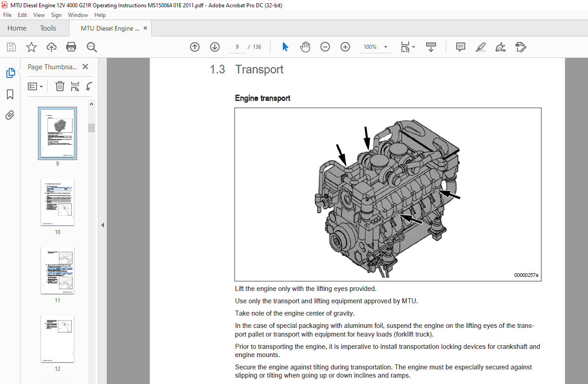Expand fit page options dropdown arrow

click(414, 47)
